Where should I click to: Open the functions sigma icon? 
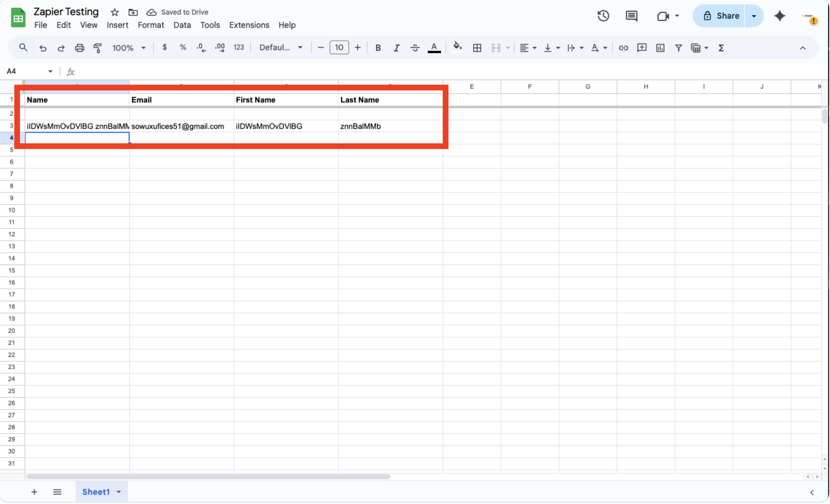click(x=721, y=48)
